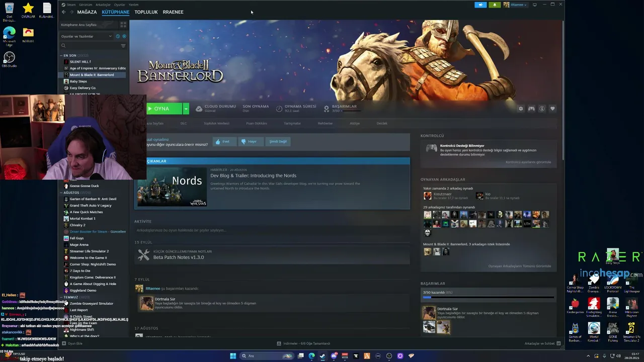Open Beta Patch Notes v1.3.0 update
Viewport: 644px width, 362px height.
click(x=179, y=257)
